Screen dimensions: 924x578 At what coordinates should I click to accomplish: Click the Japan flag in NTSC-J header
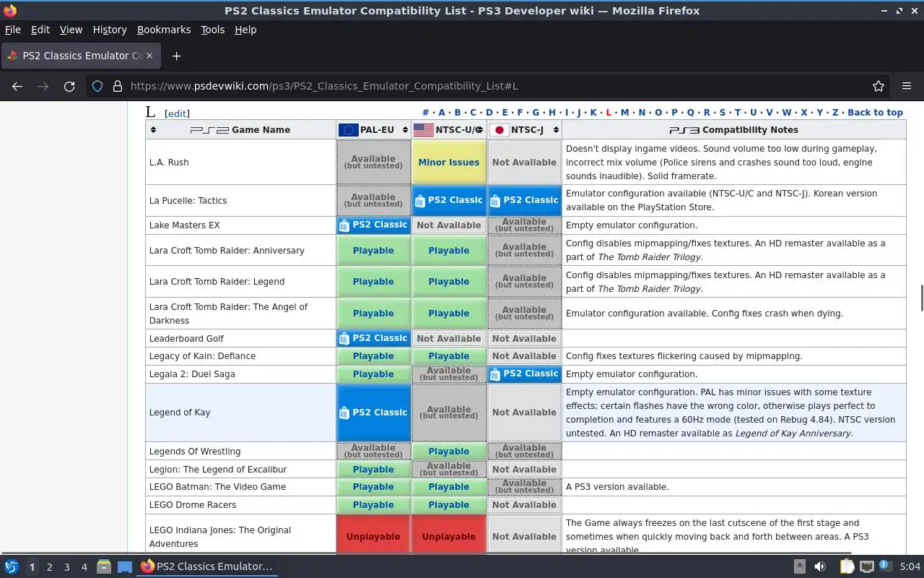click(499, 130)
